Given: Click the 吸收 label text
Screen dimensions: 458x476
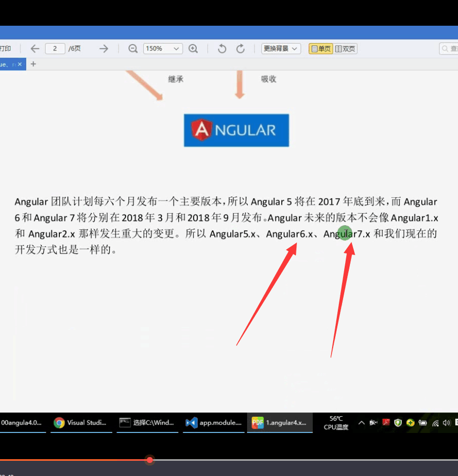Looking at the screenshot, I should tap(269, 79).
